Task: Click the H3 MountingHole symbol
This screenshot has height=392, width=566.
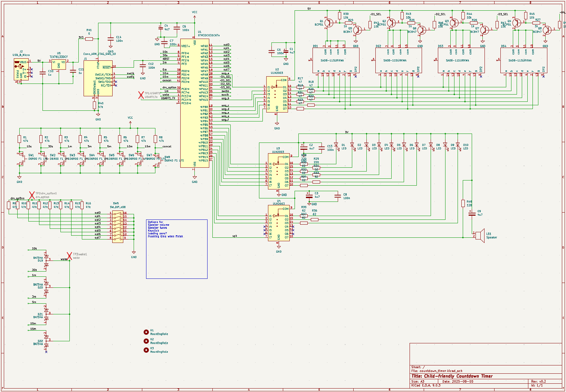Action: point(146,350)
